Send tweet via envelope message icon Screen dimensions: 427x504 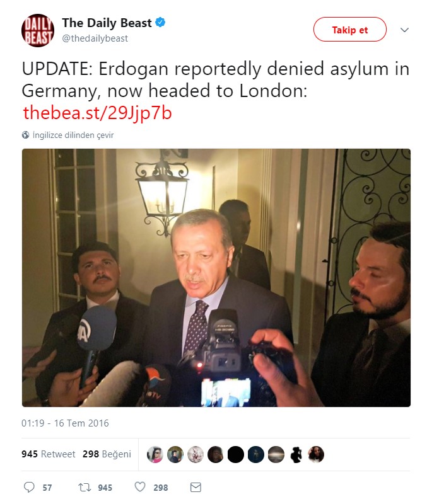pos(196,487)
